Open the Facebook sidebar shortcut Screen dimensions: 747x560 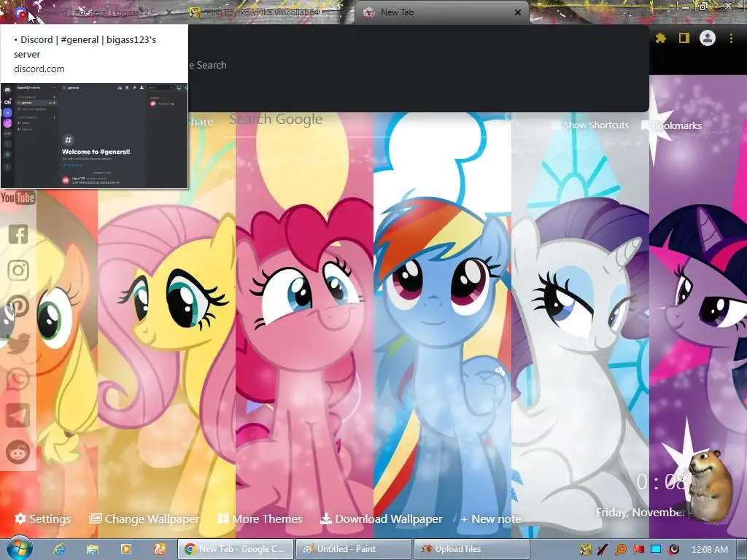[x=18, y=234]
